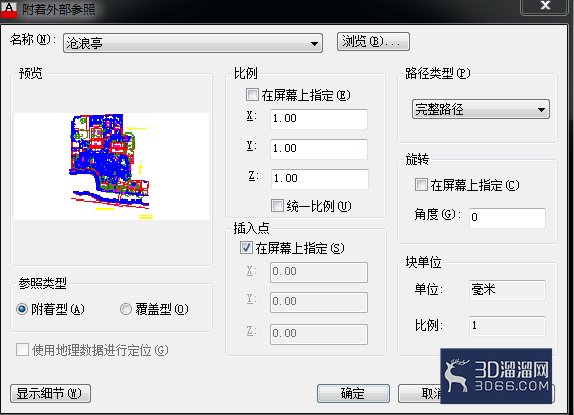Click the drawing preview thumbnail

click(x=112, y=166)
